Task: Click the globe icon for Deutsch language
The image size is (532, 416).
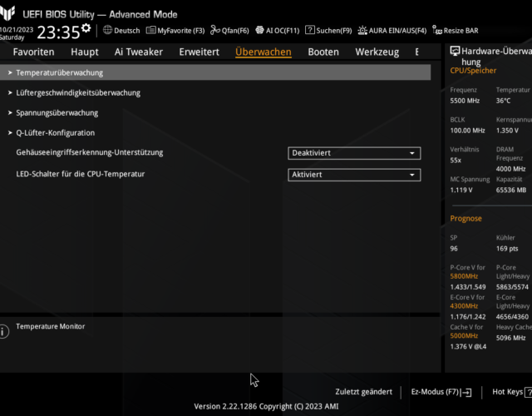Action: tap(107, 31)
